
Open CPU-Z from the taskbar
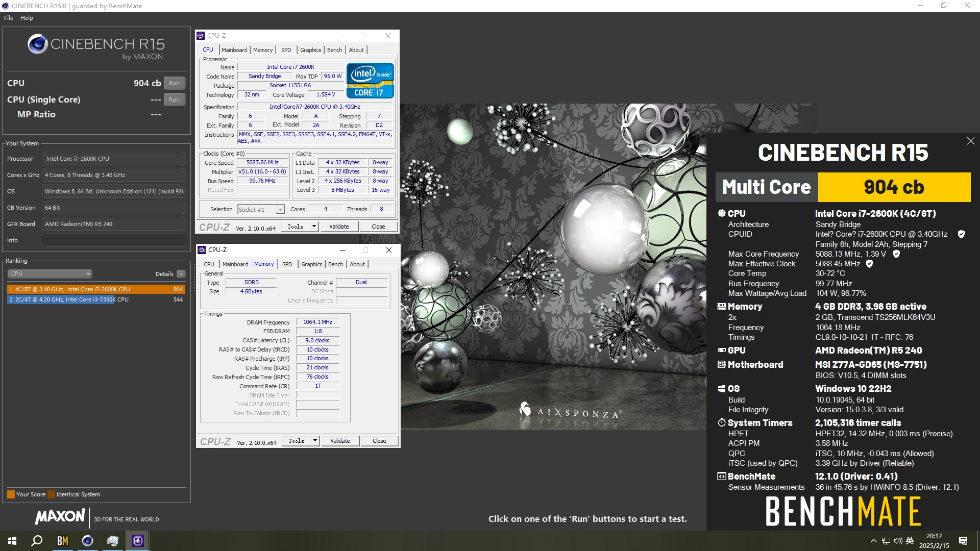138,541
